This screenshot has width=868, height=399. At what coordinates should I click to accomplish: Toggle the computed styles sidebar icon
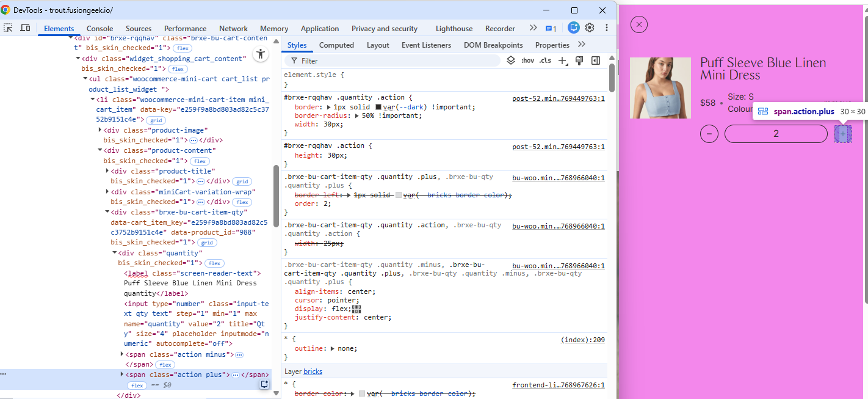pyautogui.click(x=596, y=60)
